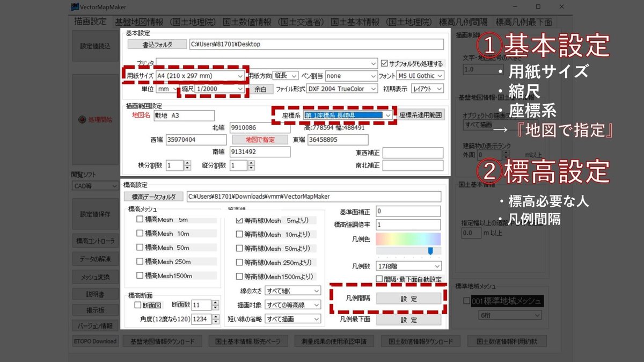Click 基盤地図情報ダウンロード at the bottom
The image size is (644, 362).
pos(162,341)
